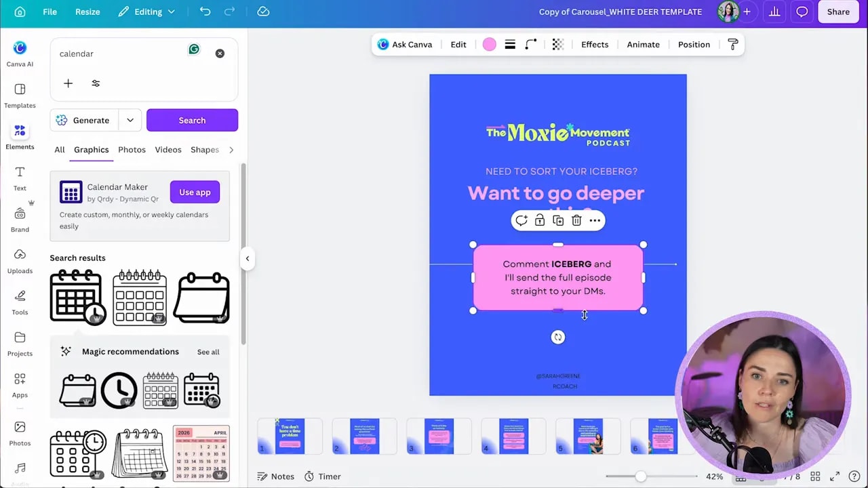Select the blank calendar page graphic
Viewport: 868px width, 488px height.
tap(201, 297)
